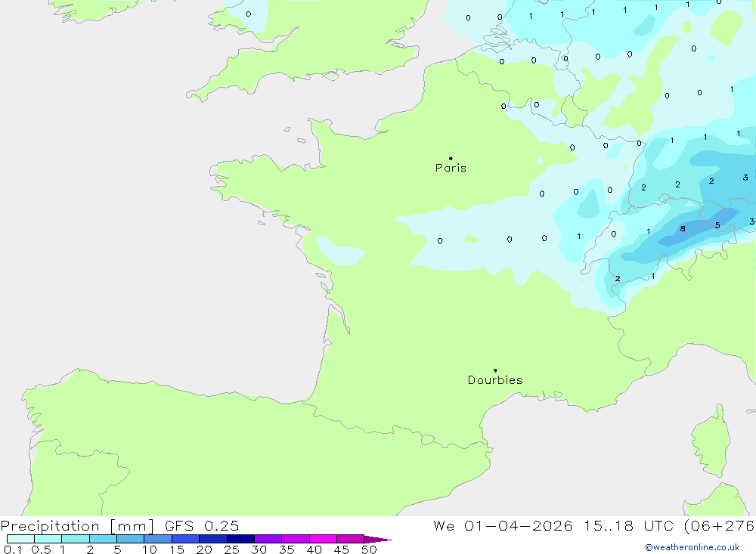Select the Paris location dot marker
Screen dimensions: 756x554
click(451, 158)
